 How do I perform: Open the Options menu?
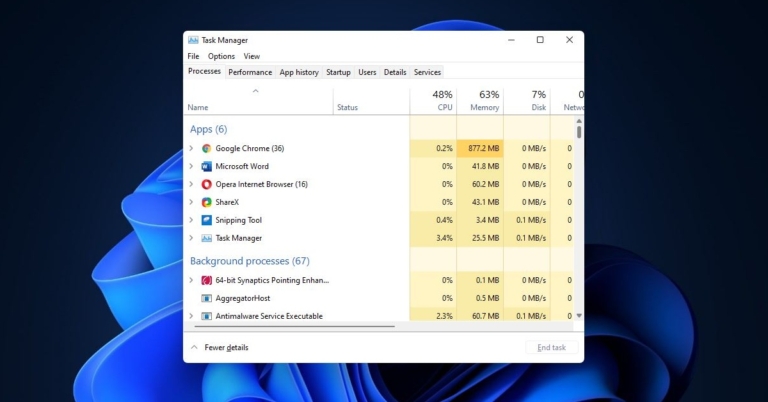pyautogui.click(x=221, y=56)
